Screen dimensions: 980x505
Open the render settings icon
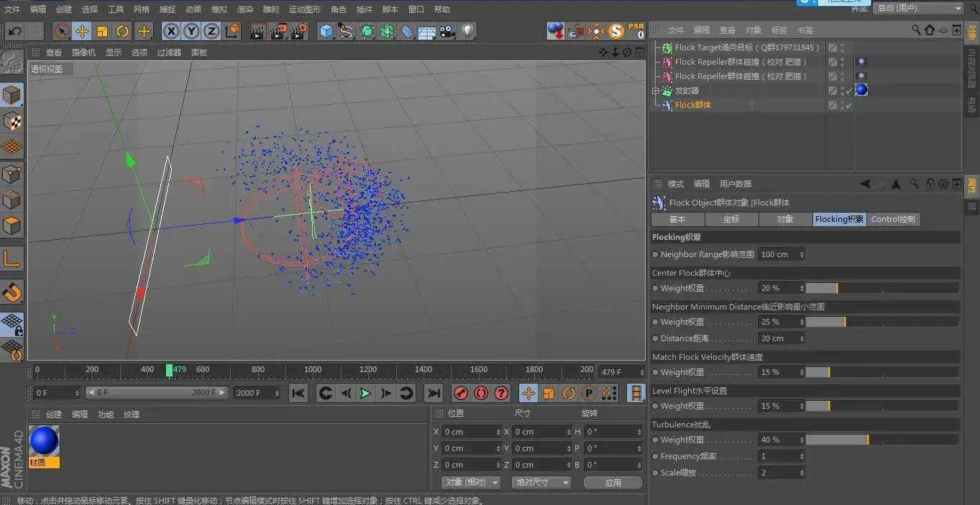pos(299,31)
